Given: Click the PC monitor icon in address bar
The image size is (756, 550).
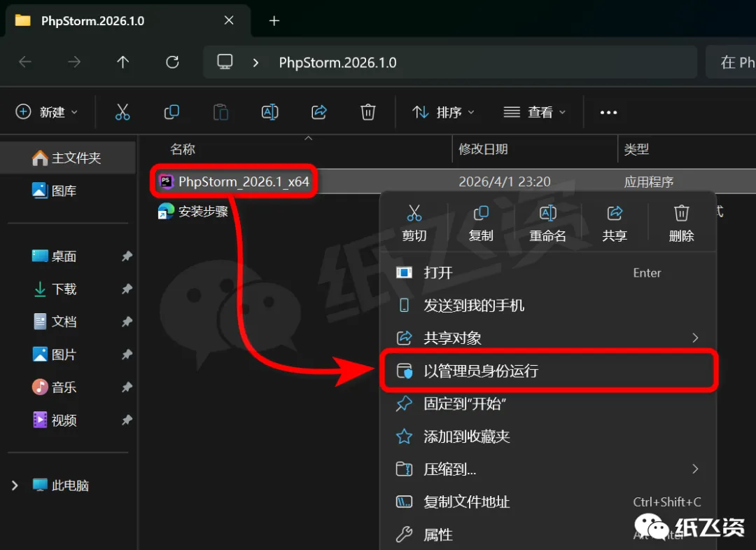Looking at the screenshot, I should [x=225, y=62].
